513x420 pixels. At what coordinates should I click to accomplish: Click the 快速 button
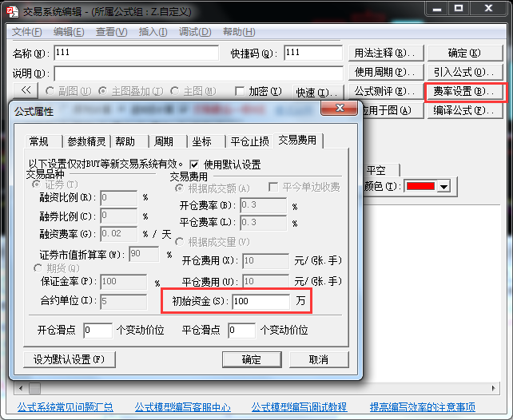coord(318,93)
